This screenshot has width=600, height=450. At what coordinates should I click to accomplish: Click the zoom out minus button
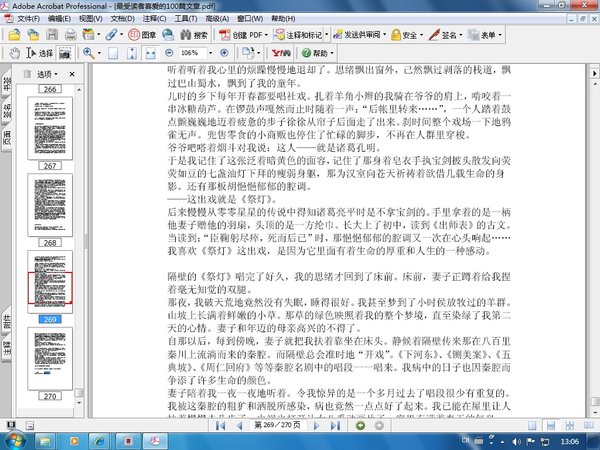pyautogui.click(x=169, y=53)
